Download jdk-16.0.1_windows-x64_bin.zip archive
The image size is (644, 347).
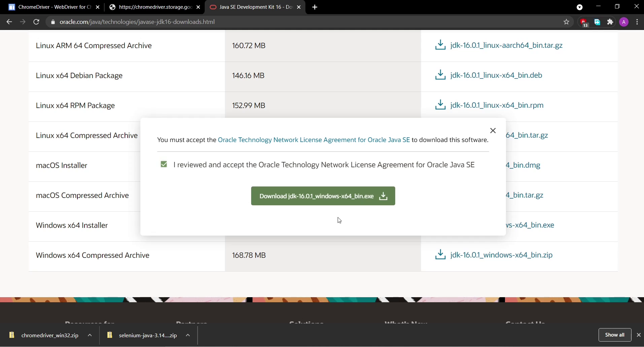tap(502, 255)
